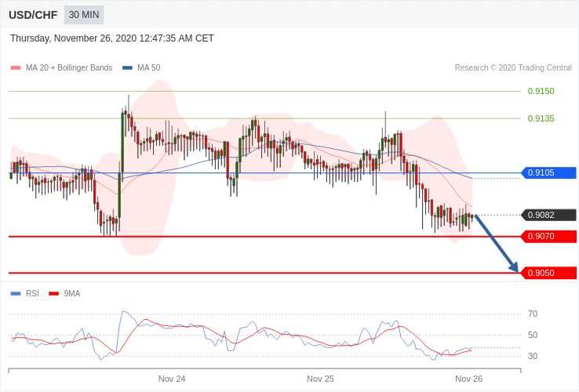
Task: Click the blue MA 50 legend swatch
Action: click(127, 68)
